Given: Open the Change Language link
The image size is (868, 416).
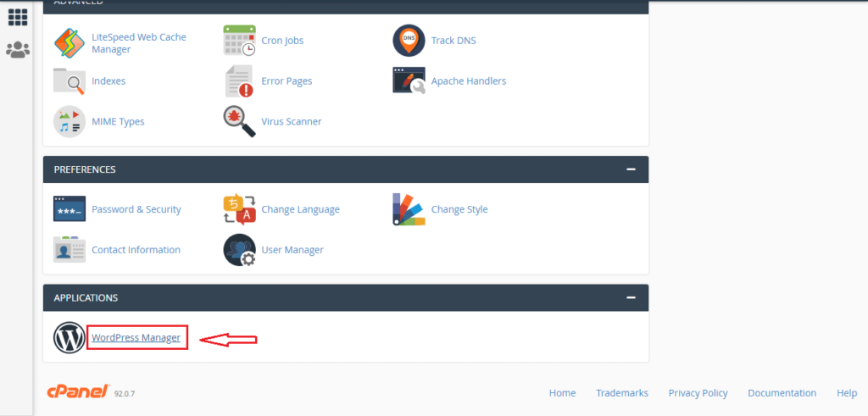Looking at the screenshot, I should coord(301,209).
